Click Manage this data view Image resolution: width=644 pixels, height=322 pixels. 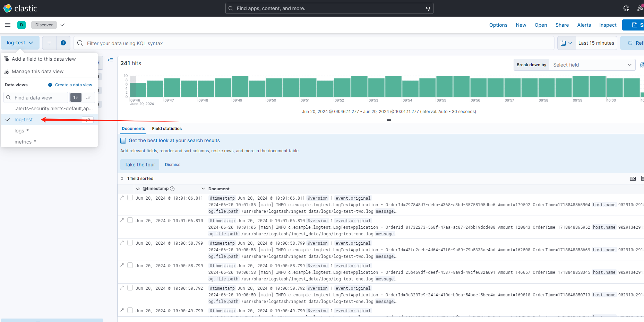pos(37,71)
